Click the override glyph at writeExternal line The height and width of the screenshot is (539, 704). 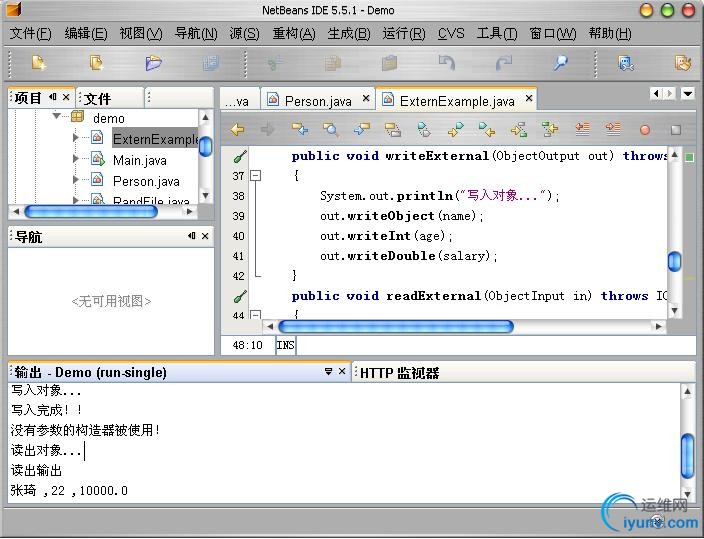pyautogui.click(x=240, y=157)
